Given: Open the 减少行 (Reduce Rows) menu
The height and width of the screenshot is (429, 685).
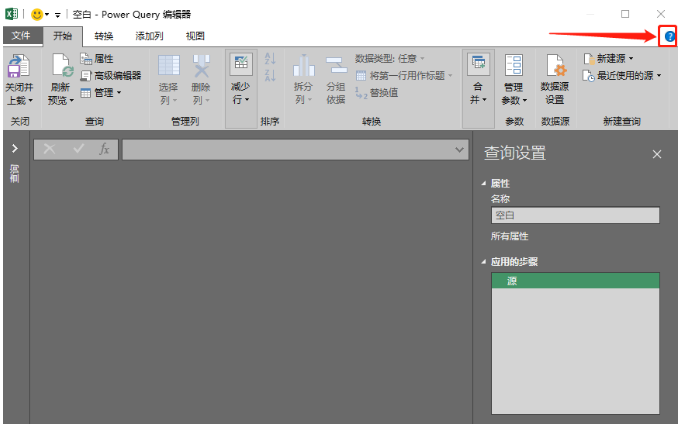Looking at the screenshot, I should pos(241,80).
